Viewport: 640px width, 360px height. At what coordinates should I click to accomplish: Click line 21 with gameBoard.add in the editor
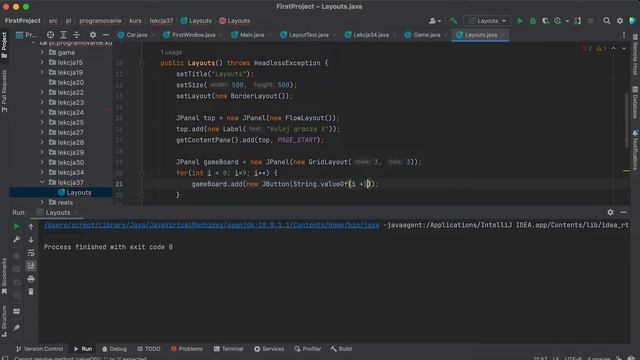coord(285,184)
